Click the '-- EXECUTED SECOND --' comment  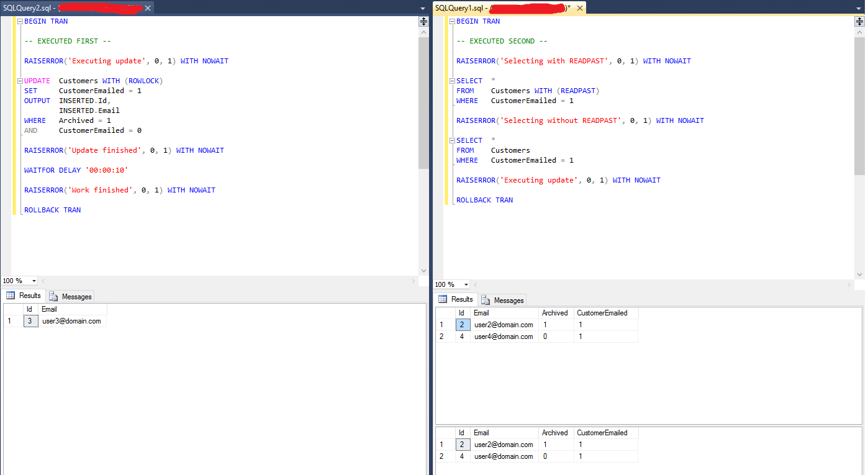coord(502,41)
